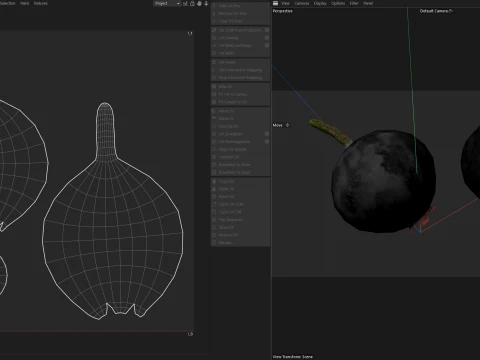Click the dark sphere object in the viewport
This screenshot has width=480, height=360.
point(383,182)
